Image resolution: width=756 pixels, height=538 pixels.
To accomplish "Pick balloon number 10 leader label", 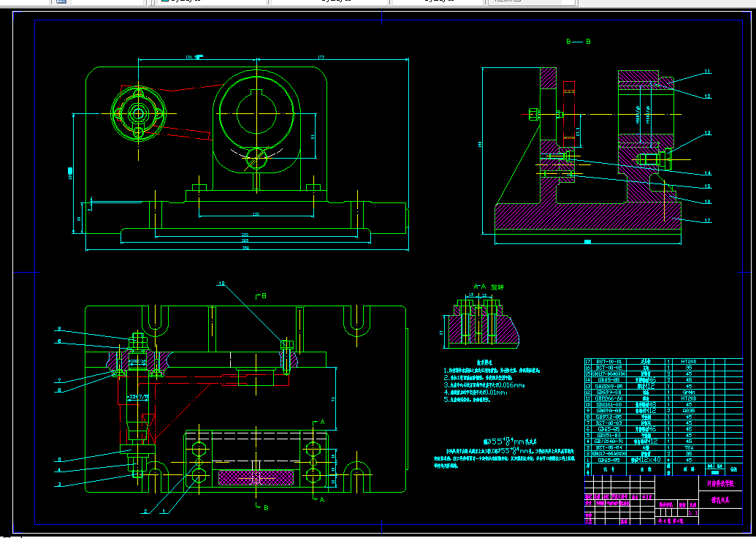I will [221, 284].
